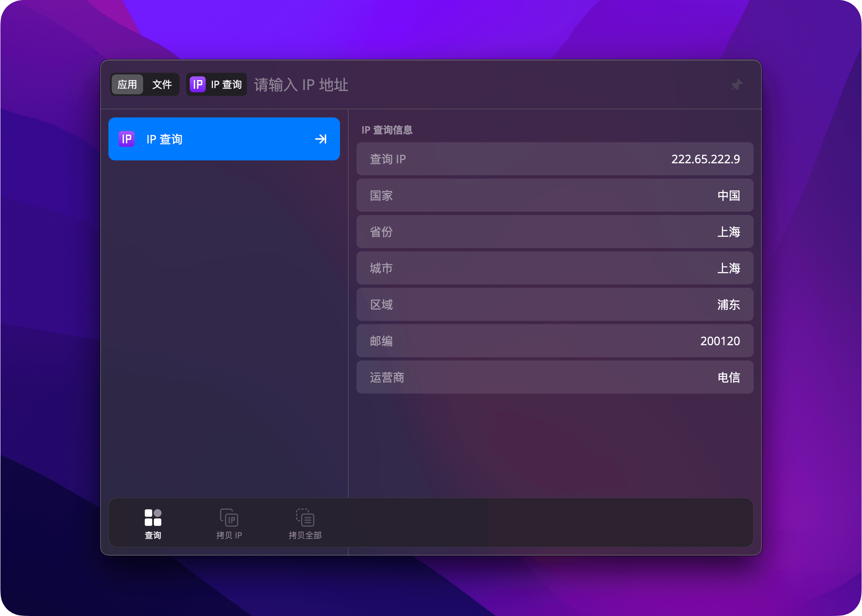Viewport: 862px width, 616px height.
Task: Click the purple IP plugin icon in search bar
Action: pos(198,84)
